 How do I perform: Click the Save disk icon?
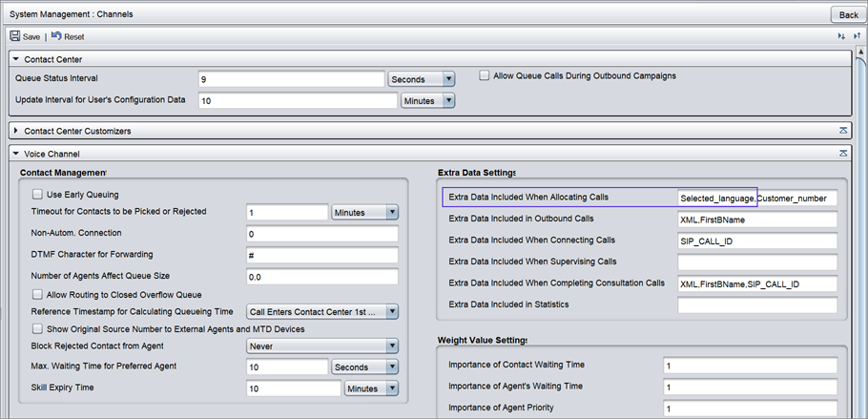[15, 36]
